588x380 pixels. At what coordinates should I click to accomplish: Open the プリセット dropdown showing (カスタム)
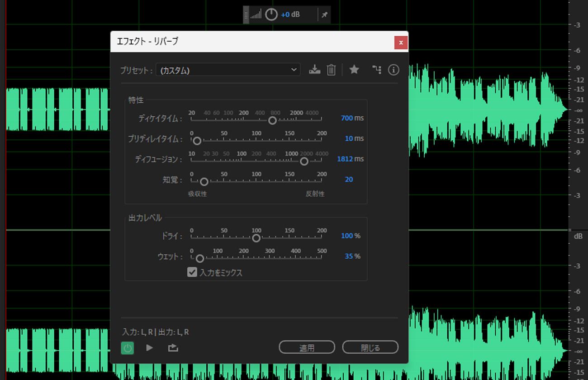pos(228,70)
